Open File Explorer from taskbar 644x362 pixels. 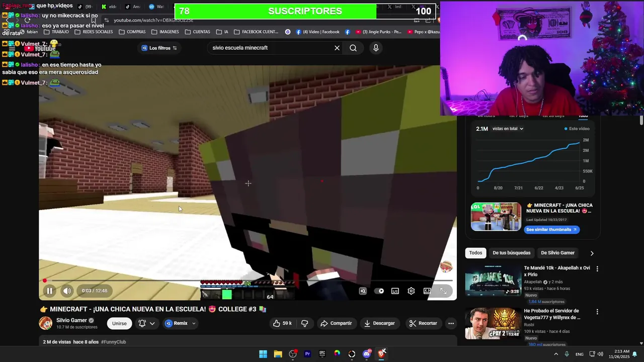point(278,354)
